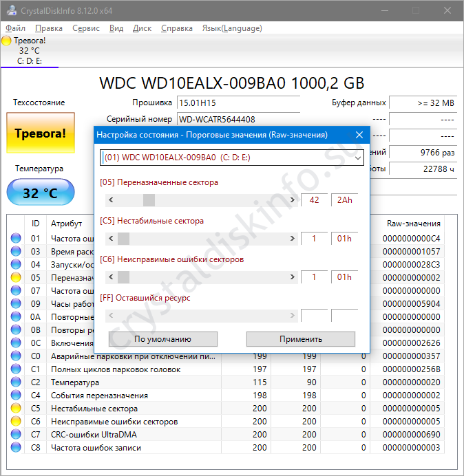Click the blue status orb for attribute C2
The image size is (464, 476).
click(x=16, y=382)
